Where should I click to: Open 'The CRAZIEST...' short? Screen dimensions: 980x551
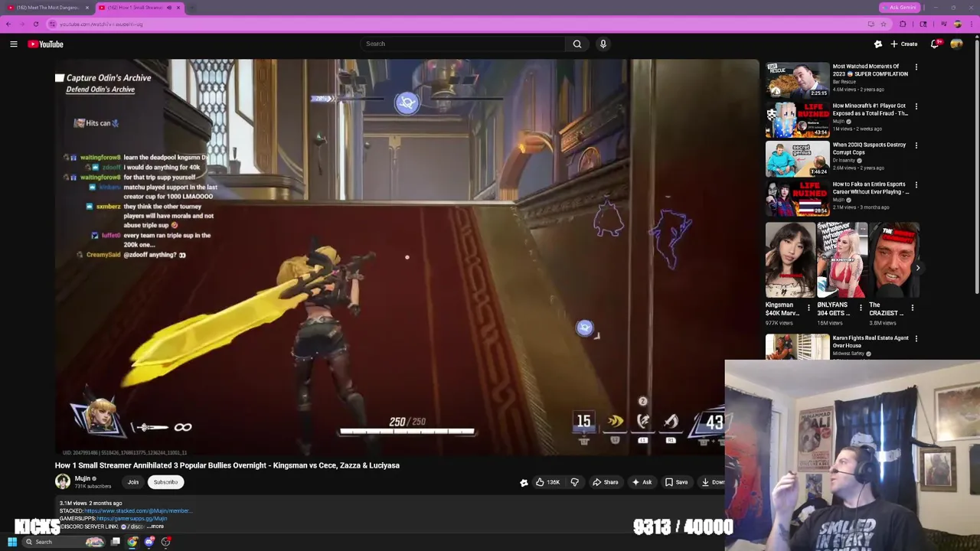coord(894,260)
